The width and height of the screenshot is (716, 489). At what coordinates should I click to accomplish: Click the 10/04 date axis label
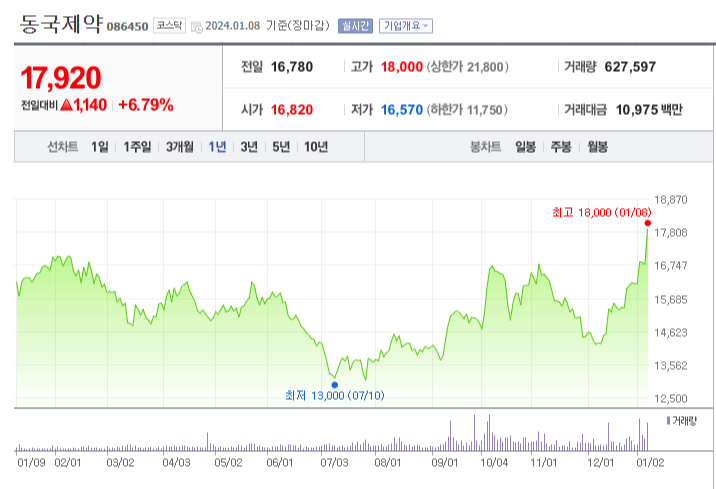click(494, 463)
